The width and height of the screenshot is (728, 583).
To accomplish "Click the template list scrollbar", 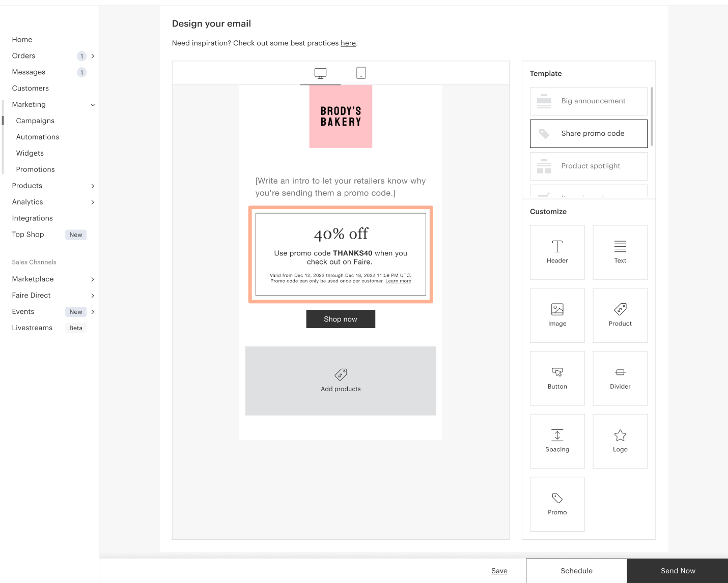I will tap(652, 116).
